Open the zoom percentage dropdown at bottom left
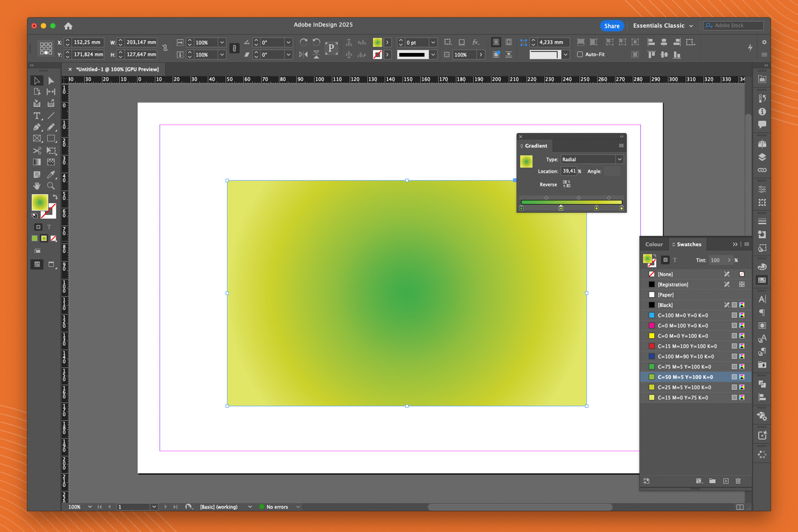The height and width of the screenshot is (532, 798). [90, 506]
